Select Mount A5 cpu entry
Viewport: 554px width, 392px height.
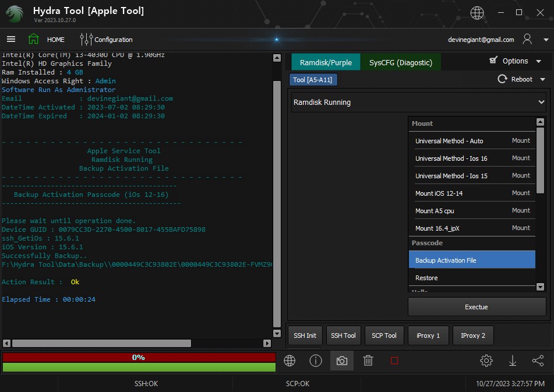(472, 211)
